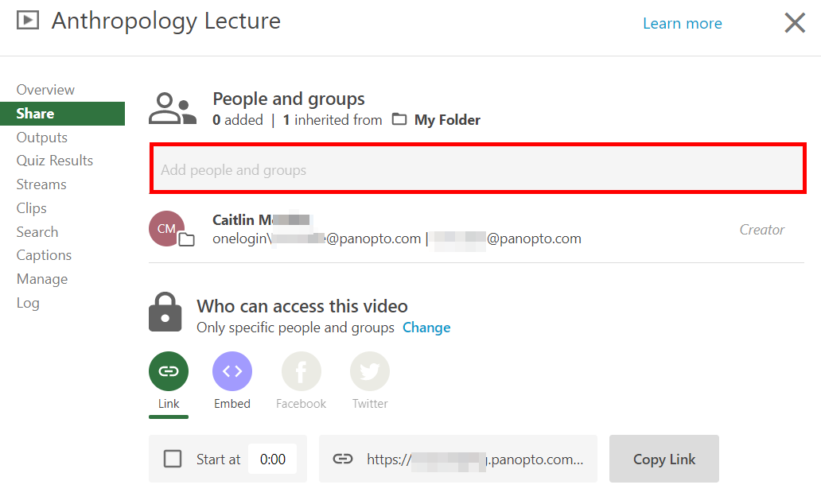Screen dimensions: 821x504
Task: Open the Manage section
Action: click(42, 279)
